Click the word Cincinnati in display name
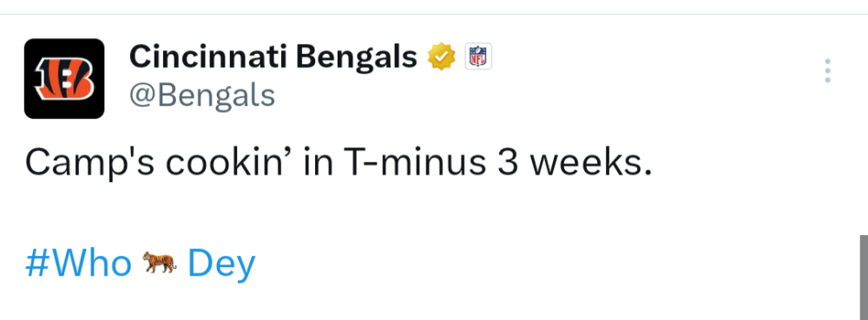This screenshot has width=868, height=320. pyautogui.click(x=208, y=56)
